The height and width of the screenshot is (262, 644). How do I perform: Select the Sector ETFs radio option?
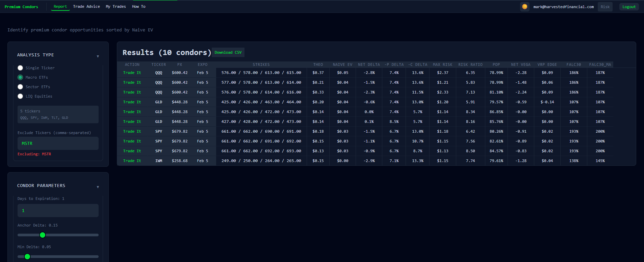click(20, 87)
